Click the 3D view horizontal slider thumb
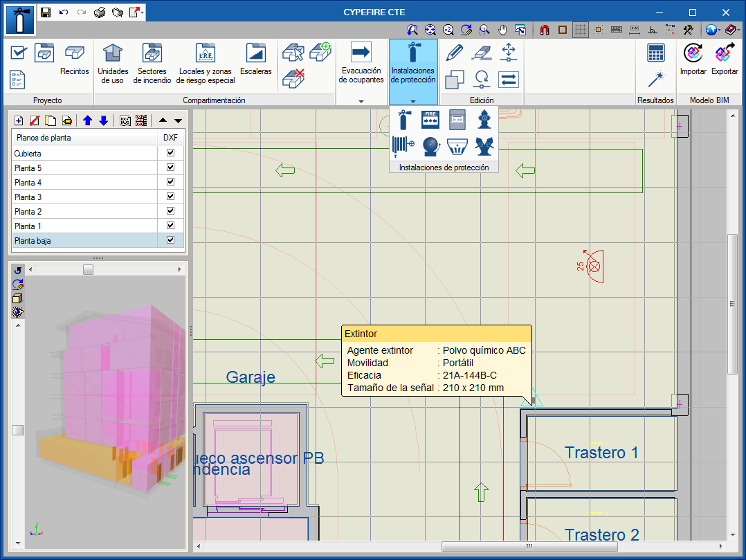Screen dimensions: 746x560 pyautogui.click(x=88, y=270)
